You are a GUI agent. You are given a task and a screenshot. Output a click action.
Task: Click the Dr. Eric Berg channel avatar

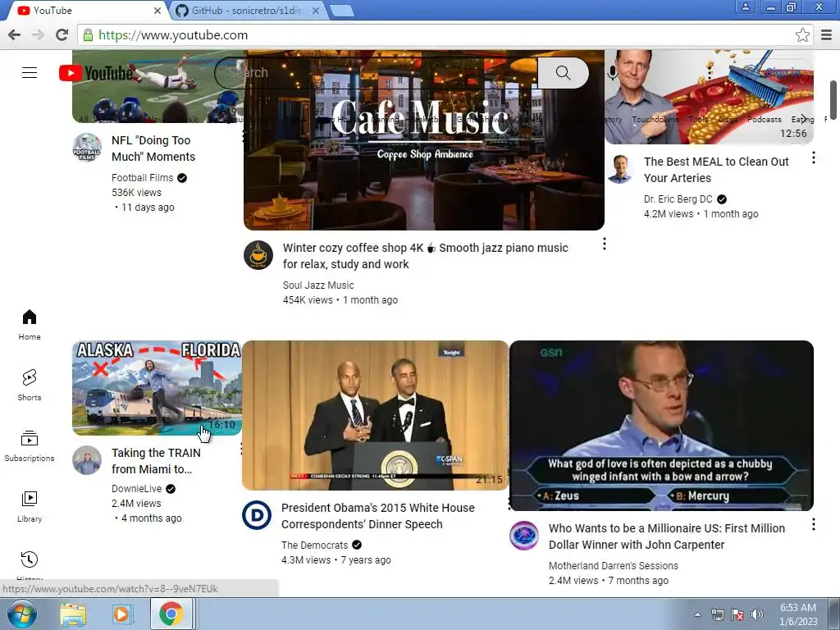pyautogui.click(x=620, y=169)
